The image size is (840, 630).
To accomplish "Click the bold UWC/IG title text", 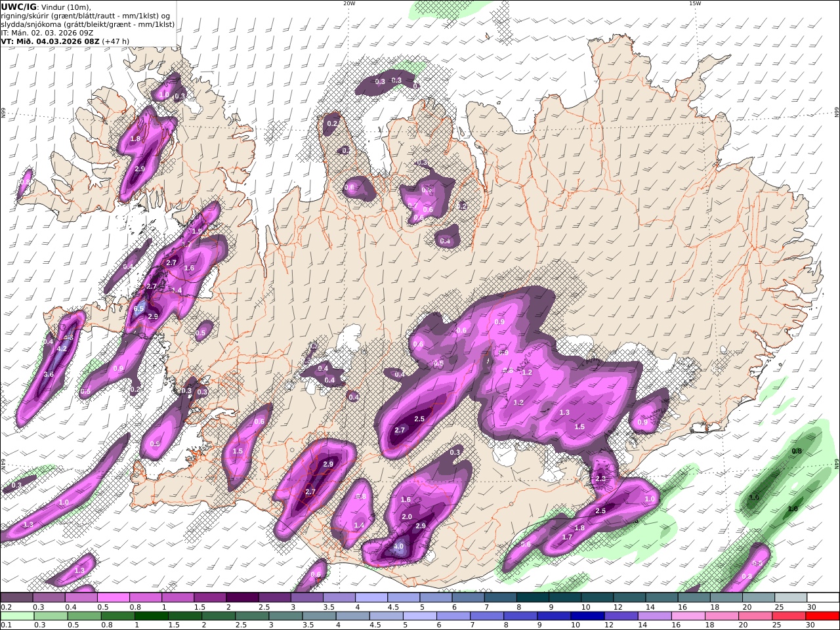I will [x=18, y=7].
